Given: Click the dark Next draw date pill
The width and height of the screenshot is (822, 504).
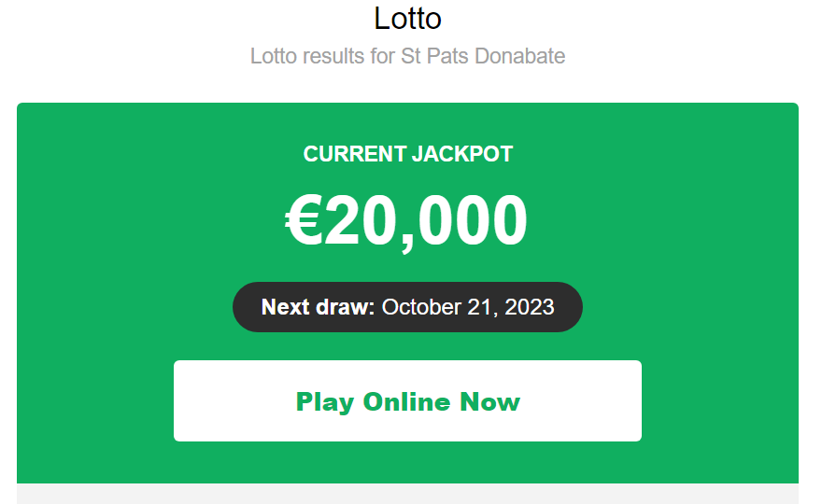Looking at the screenshot, I should point(407,307).
